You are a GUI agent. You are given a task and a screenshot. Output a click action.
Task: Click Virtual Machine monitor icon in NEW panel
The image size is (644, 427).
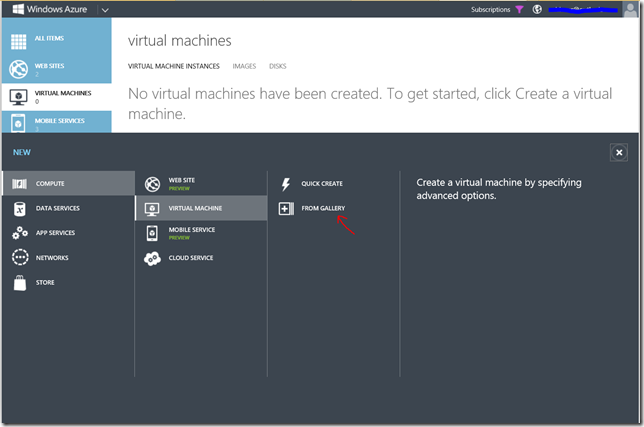coord(152,209)
